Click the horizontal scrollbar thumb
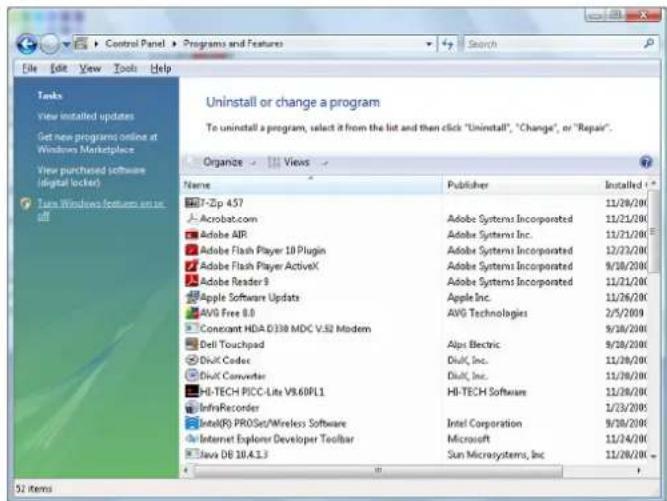This screenshot has width=667, height=501. (x=378, y=470)
